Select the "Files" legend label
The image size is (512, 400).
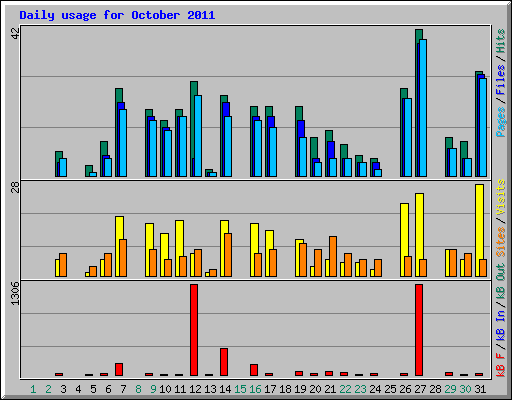pyautogui.click(x=500, y=79)
